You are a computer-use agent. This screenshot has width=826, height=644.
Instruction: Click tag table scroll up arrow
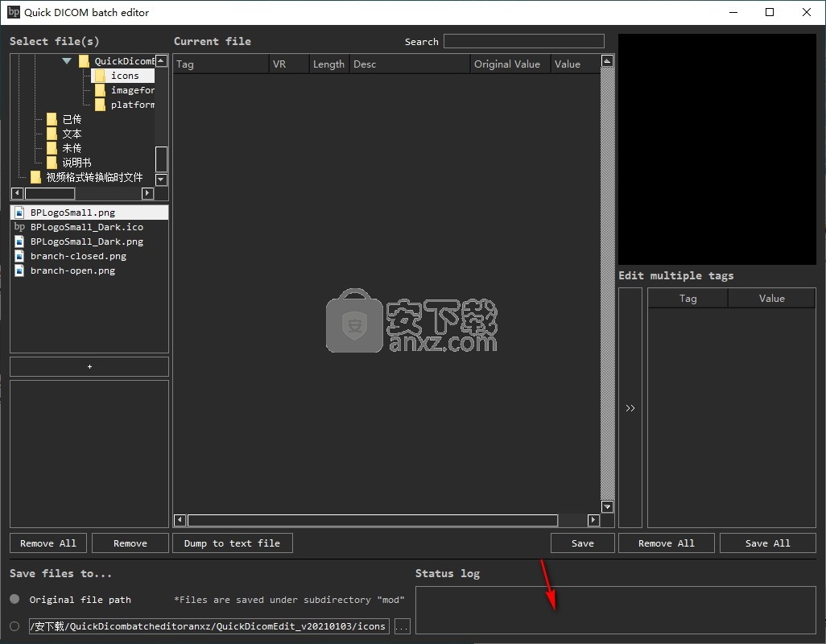pos(607,61)
